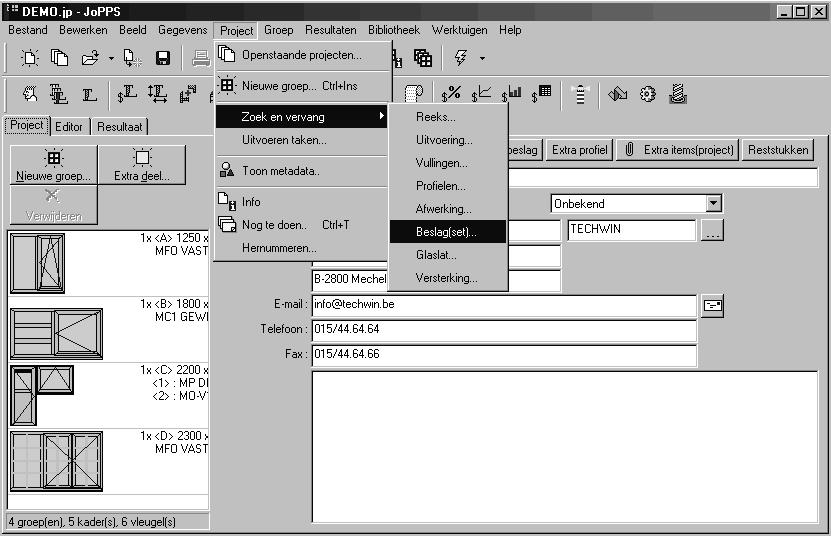The height and width of the screenshot is (536, 831).
Task: Click the dollar bar chart icon
Action: (511, 94)
